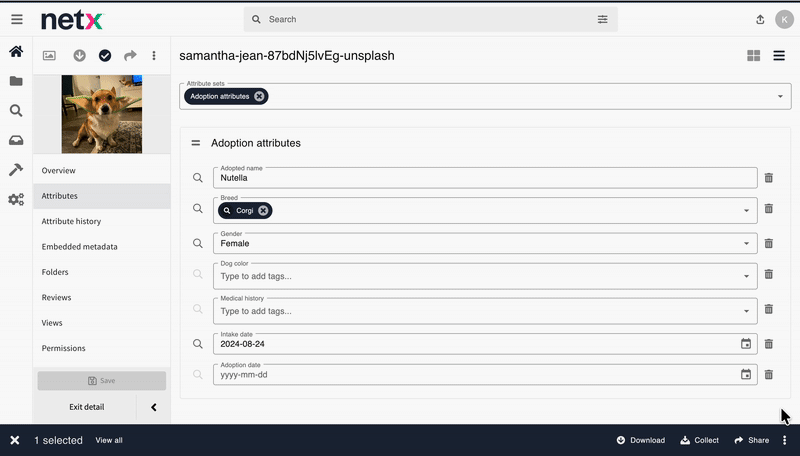Click the download arrow icon above thumbnail

pyautogui.click(x=80, y=56)
